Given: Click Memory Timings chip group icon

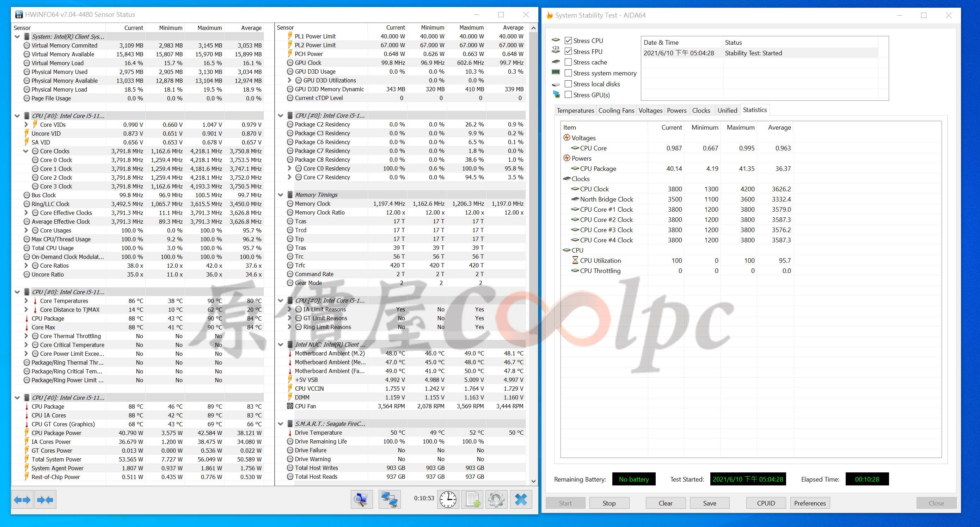Looking at the screenshot, I should tap(290, 195).
